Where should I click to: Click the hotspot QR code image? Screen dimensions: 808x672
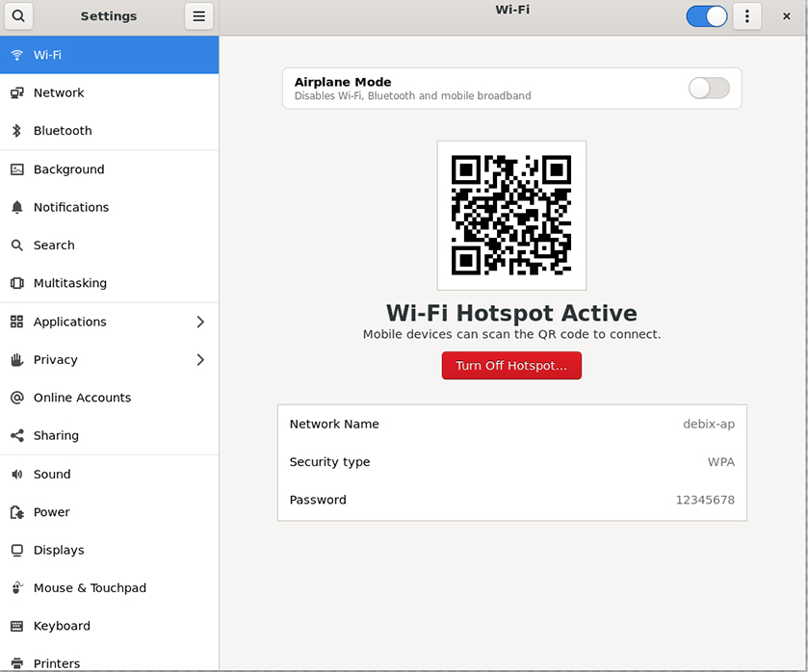(511, 216)
